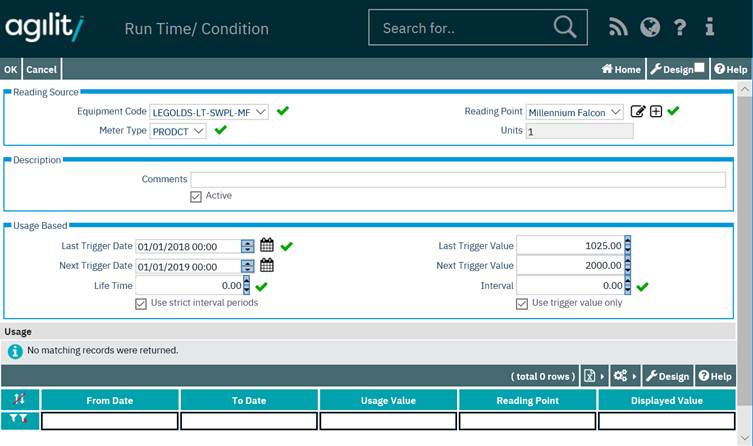The height and width of the screenshot is (446, 753).
Task: Click the Cancel button
Action: pos(42,69)
